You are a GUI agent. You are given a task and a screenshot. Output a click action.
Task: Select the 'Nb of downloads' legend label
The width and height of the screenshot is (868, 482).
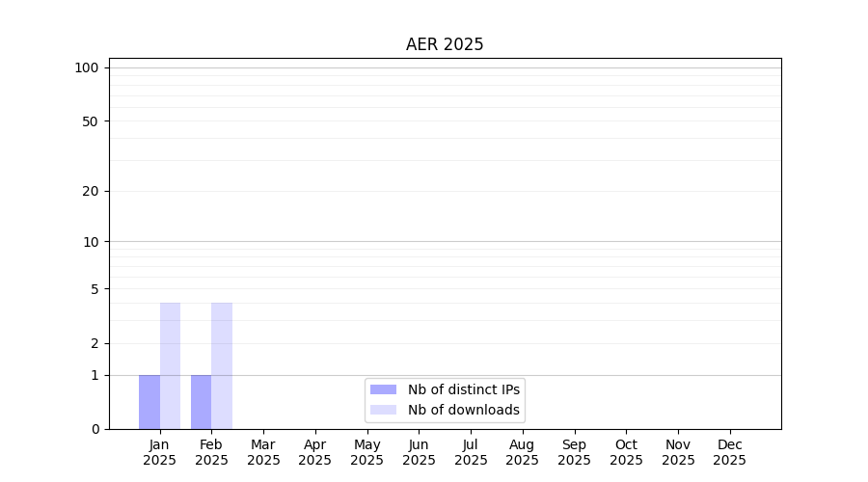(x=464, y=410)
